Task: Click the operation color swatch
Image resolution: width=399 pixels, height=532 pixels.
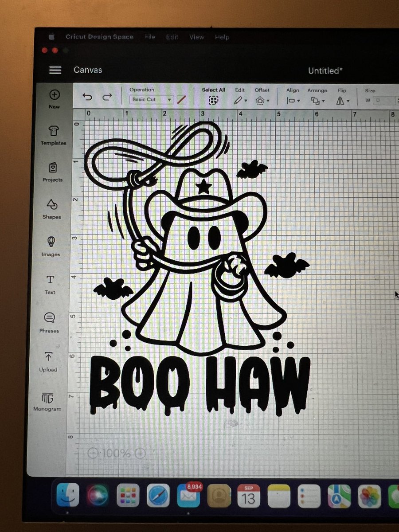Action: pyautogui.click(x=181, y=100)
